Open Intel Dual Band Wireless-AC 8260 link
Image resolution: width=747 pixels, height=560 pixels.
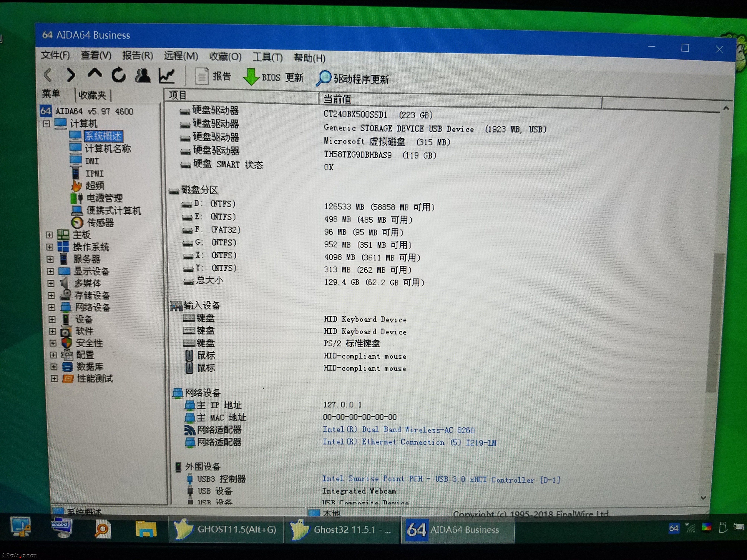tap(399, 430)
